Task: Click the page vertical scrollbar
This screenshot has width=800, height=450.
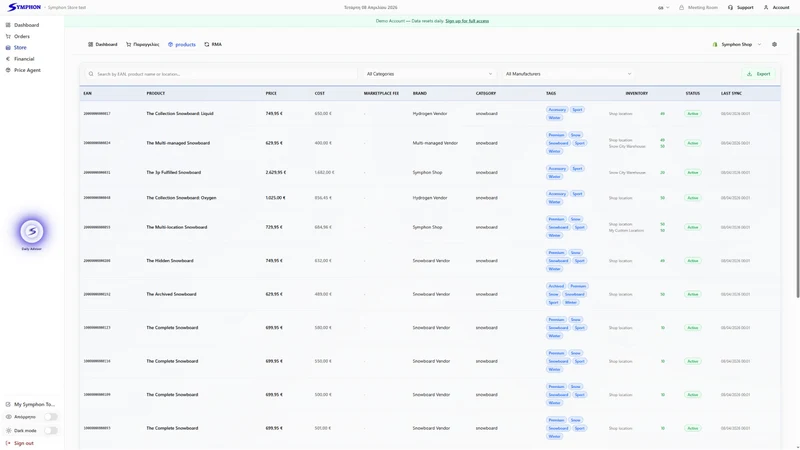Action: 798,163
